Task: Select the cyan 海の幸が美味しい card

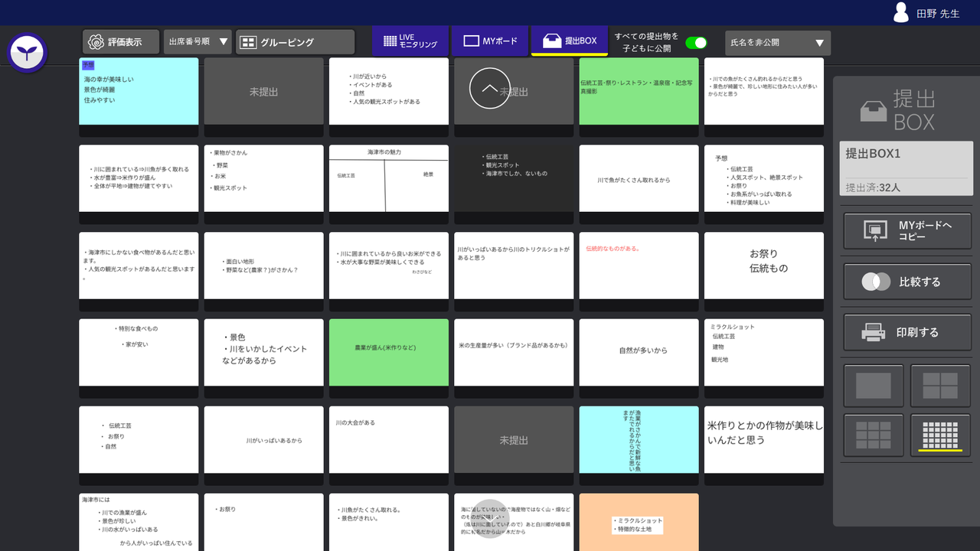Action: pos(139,90)
